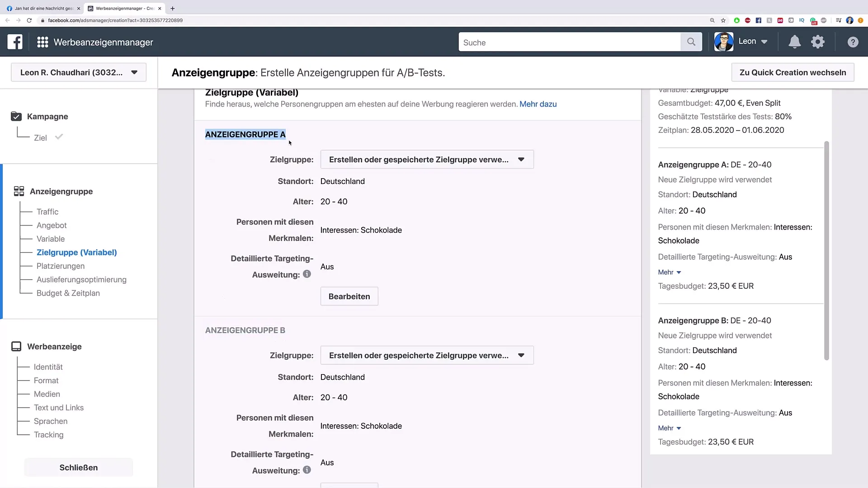Click the Zu Quick Creation wechseln button
Viewport: 868px width, 488px height.
point(793,72)
